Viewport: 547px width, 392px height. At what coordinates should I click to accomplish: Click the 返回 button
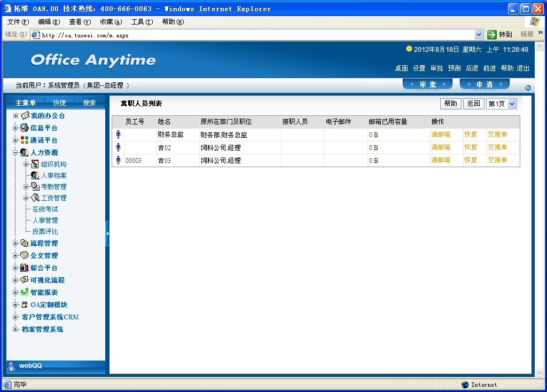473,104
